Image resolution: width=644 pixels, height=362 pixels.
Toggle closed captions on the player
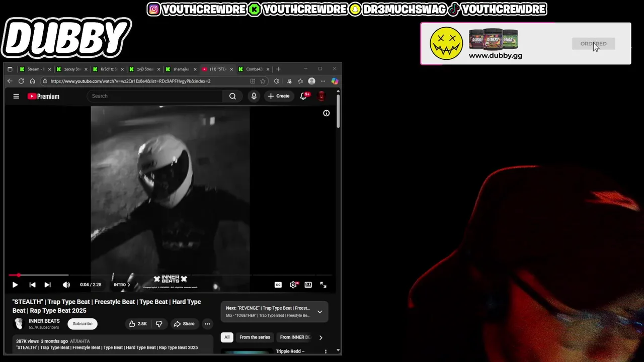tap(278, 285)
